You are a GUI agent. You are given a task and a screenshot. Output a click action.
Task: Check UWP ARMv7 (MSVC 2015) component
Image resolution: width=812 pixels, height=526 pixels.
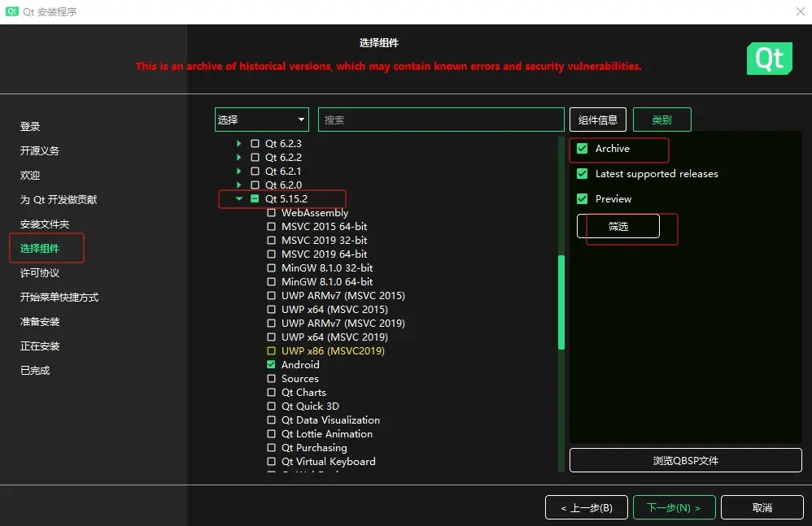tap(271, 295)
